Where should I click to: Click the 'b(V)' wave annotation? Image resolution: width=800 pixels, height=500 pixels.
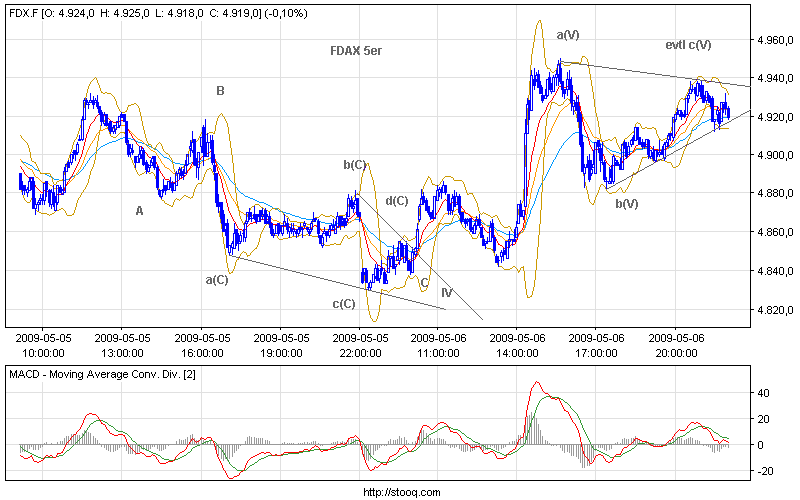click(627, 204)
